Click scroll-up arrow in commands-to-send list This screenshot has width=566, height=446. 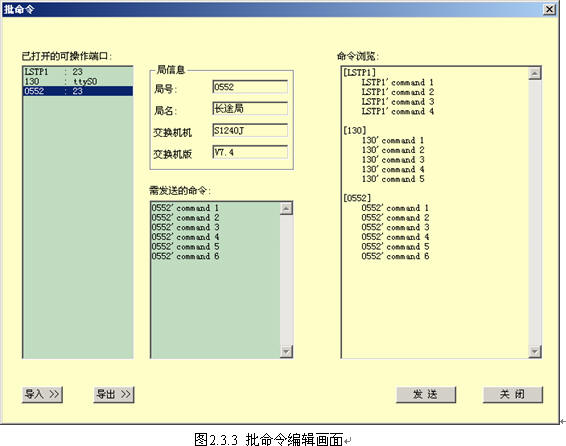click(x=286, y=208)
